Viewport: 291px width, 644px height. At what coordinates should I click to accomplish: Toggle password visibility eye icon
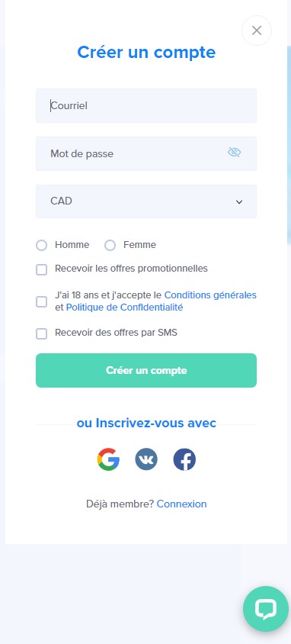235,153
